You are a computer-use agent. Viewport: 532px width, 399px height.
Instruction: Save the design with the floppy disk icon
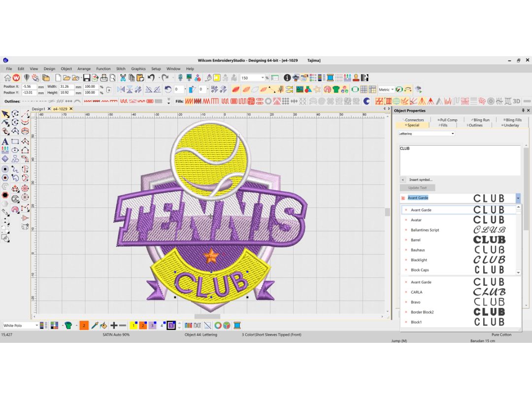click(x=87, y=78)
